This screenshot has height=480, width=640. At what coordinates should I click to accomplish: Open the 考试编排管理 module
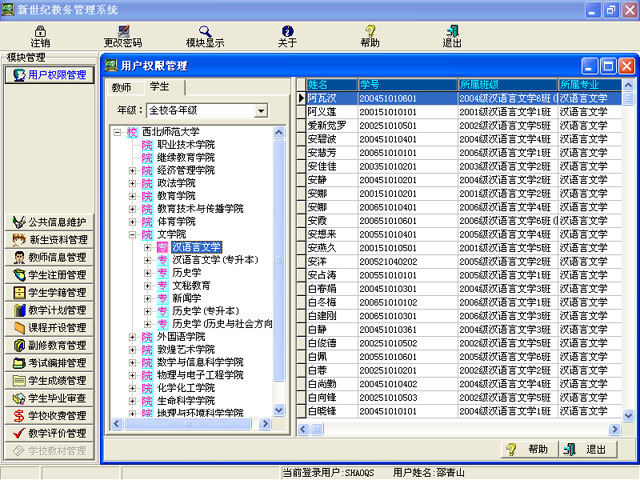(x=49, y=363)
